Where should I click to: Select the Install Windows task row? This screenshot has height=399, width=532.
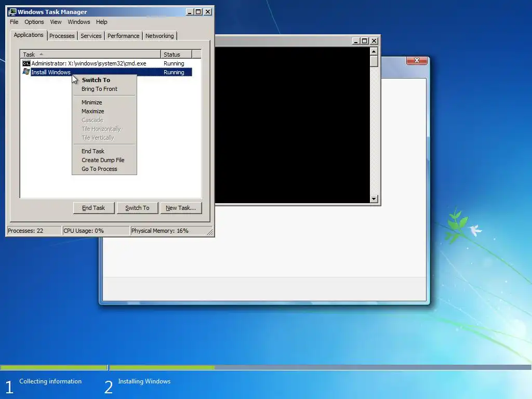pyautogui.click(x=107, y=72)
